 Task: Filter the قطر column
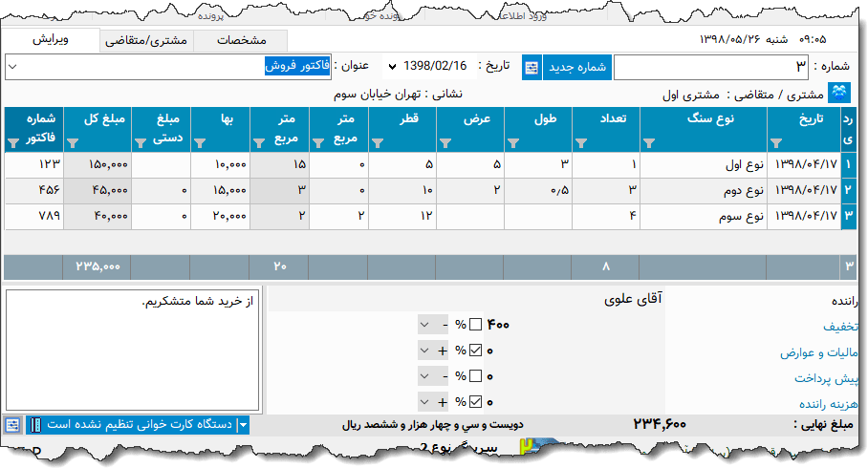[x=378, y=143]
